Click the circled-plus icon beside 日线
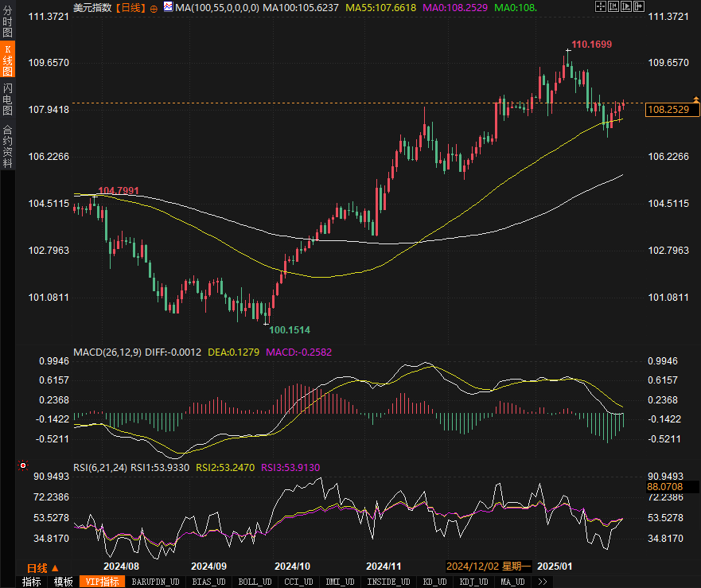 (154, 7)
